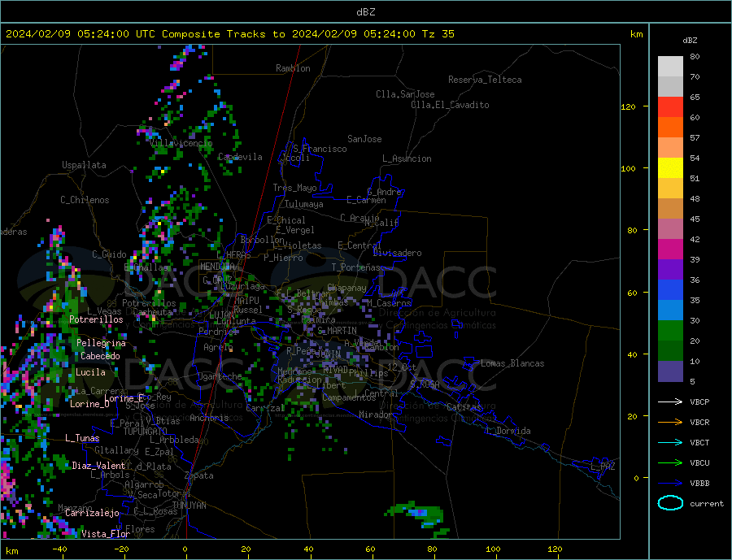The height and width of the screenshot is (560, 732).
Task: Click the cyan VBCT arrow in legend
Action: (x=670, y=442)
